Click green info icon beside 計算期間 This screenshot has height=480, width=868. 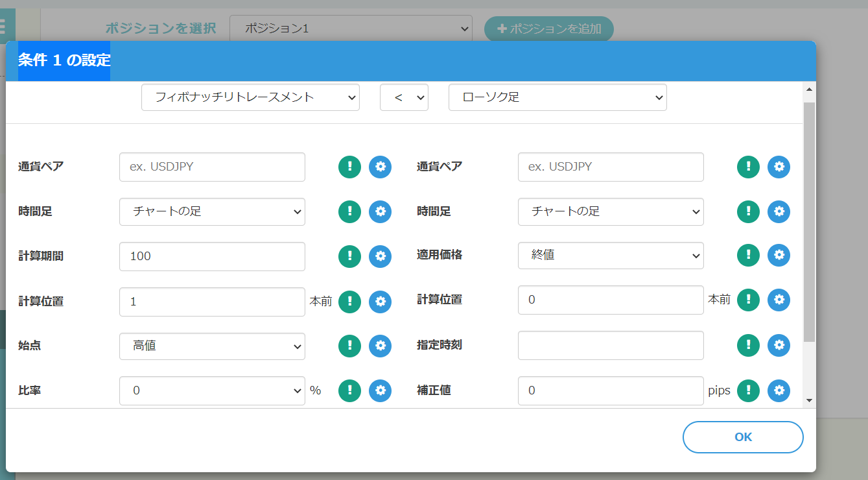tap(349, 256)
